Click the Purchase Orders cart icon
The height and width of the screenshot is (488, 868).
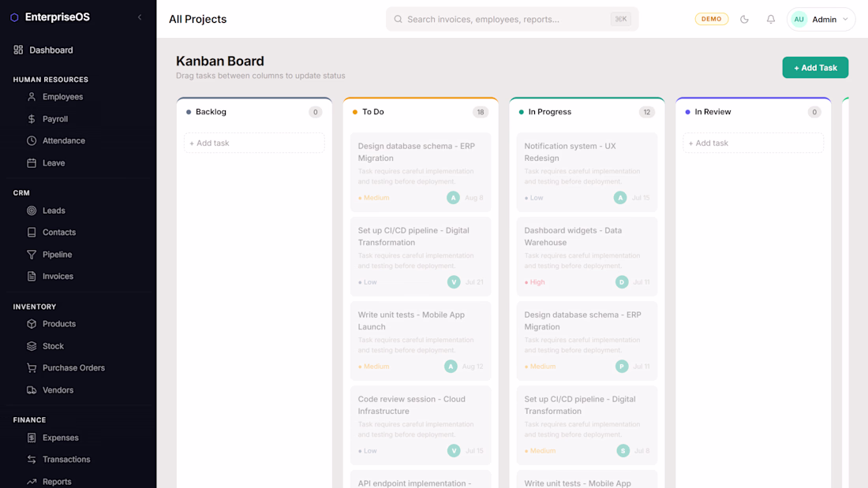click(32, 368)
